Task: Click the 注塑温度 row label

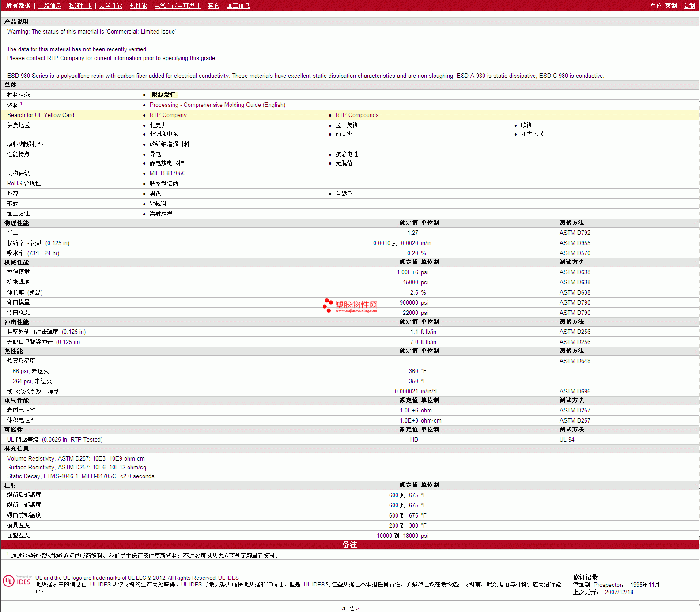Action: [x=18, y=536]
